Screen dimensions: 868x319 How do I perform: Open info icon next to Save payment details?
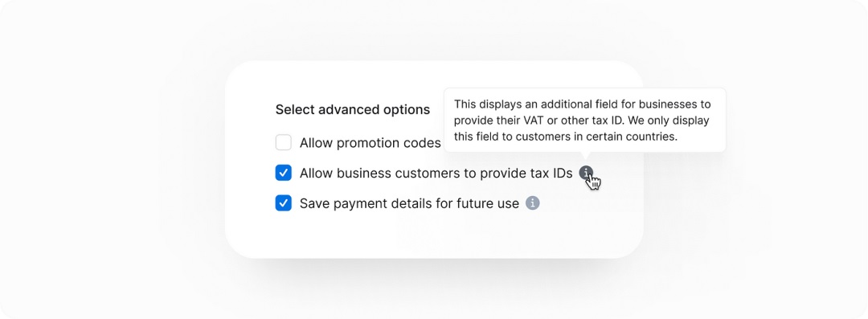coord(533,203)
